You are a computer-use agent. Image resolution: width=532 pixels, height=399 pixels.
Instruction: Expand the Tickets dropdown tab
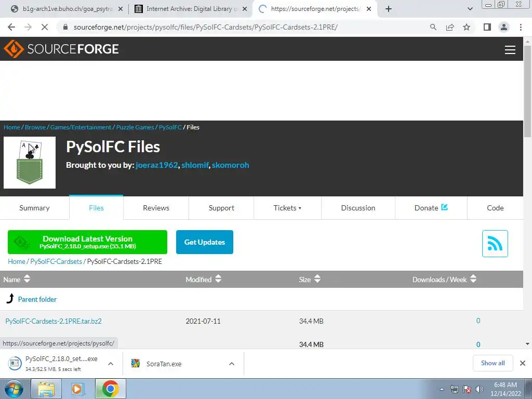pos(287,208)
